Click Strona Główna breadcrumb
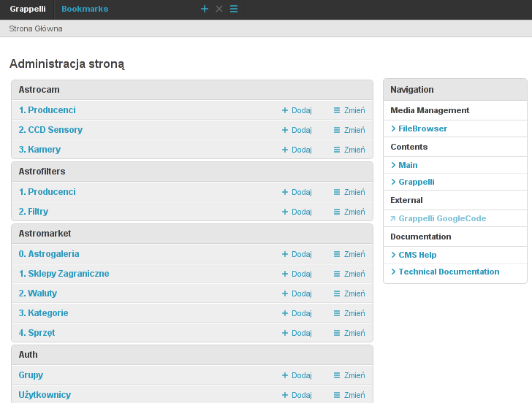The image size is (532, 403). 36,28
